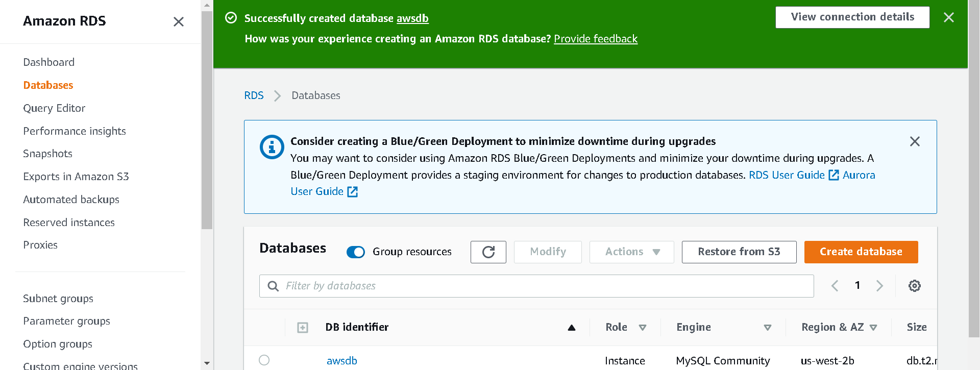Dismiss the Blue/Green Deployment info notice
Viewport: 980px width, 370px height.
point(915,141)
